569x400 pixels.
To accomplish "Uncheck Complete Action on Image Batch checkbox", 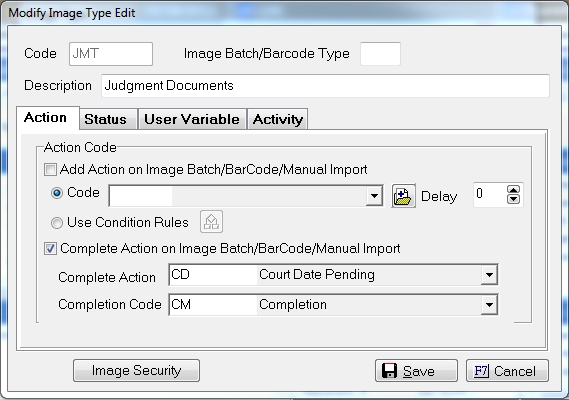I will click(x=50, y=249).
